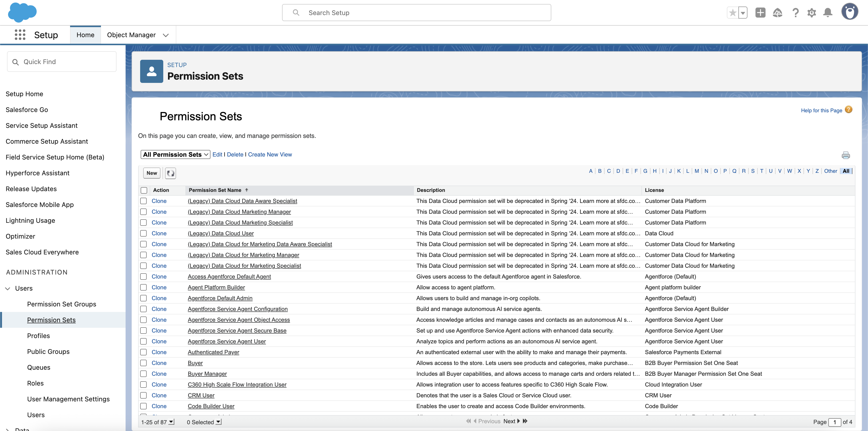Open the Create New View link
The image size is (868, 431).
click(x=269, y=154)
